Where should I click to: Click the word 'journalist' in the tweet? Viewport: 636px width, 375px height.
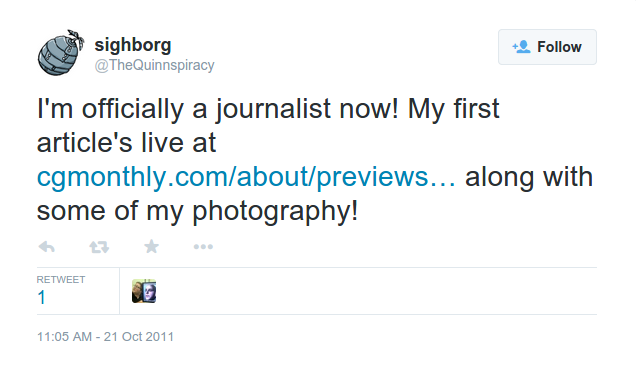(273, 109)
